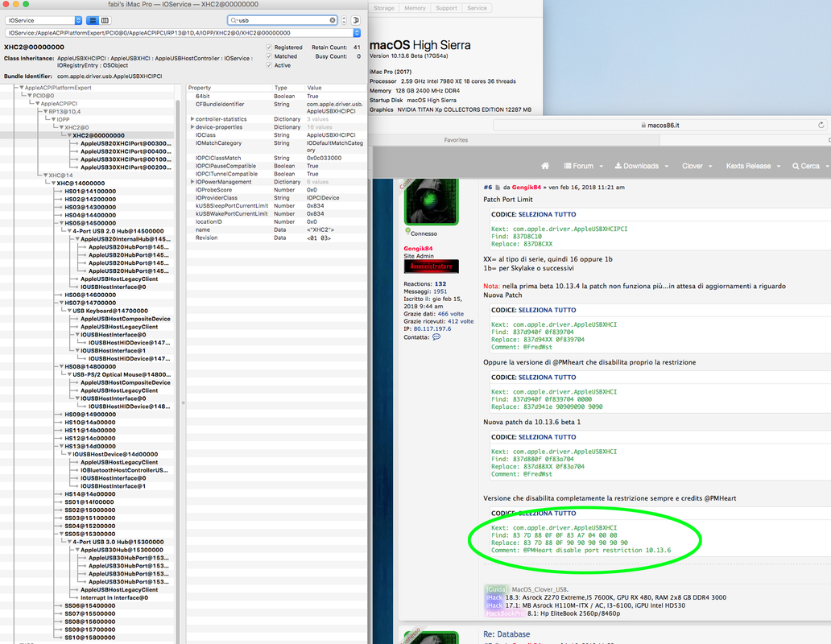Open Reactions count 132 link
Screen dimensions: 831x644
[x=440, y=284]
